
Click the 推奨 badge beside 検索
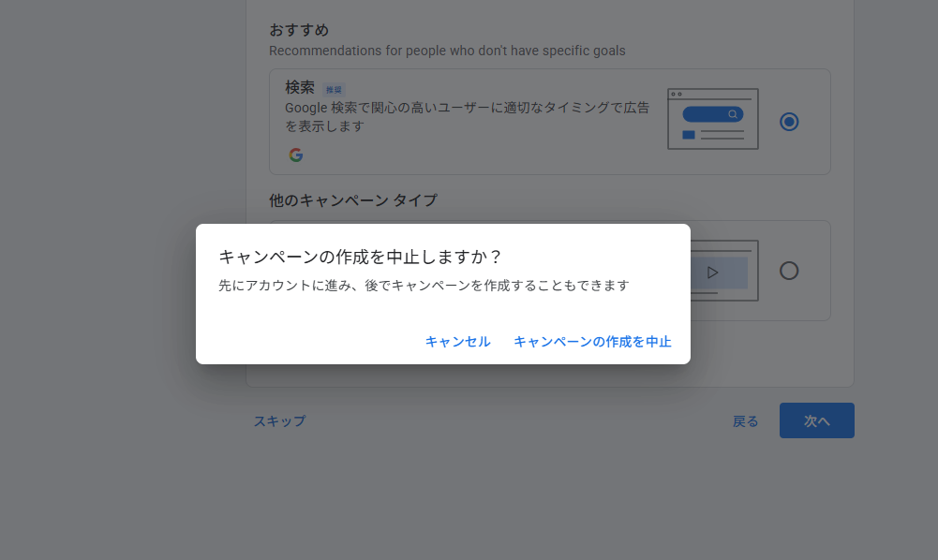pyautogui.click(x=334, y=90)
